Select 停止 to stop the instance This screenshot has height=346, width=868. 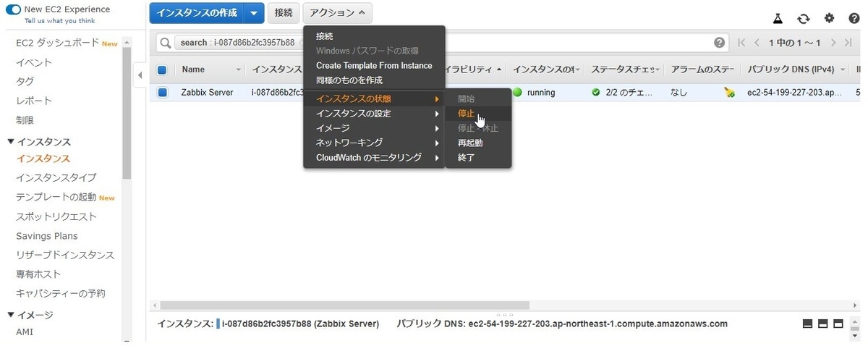[x=479, y=114]
